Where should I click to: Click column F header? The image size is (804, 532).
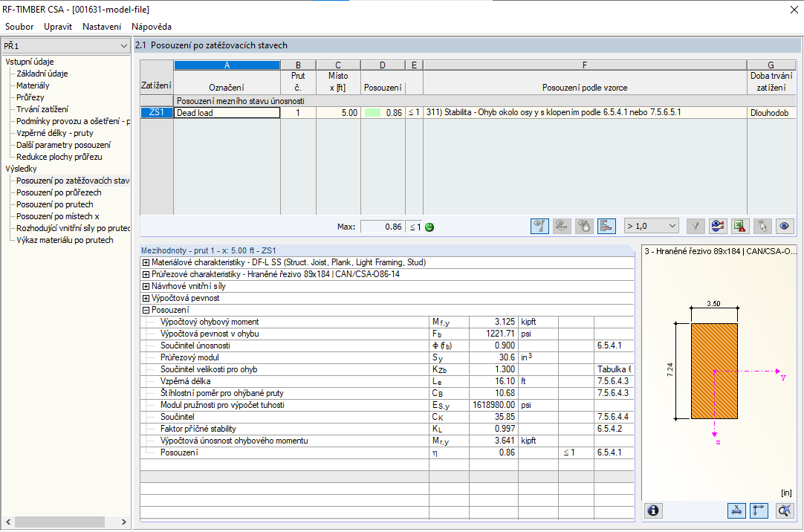pos(585,65)
